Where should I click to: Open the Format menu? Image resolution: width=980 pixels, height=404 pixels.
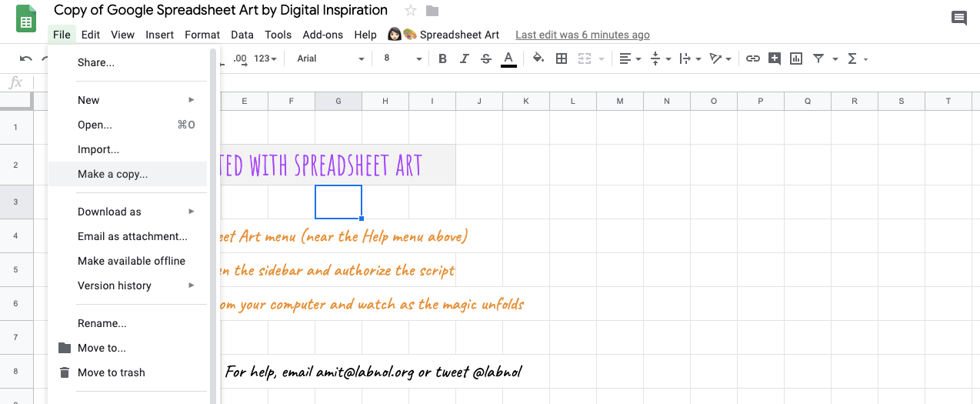202,35
